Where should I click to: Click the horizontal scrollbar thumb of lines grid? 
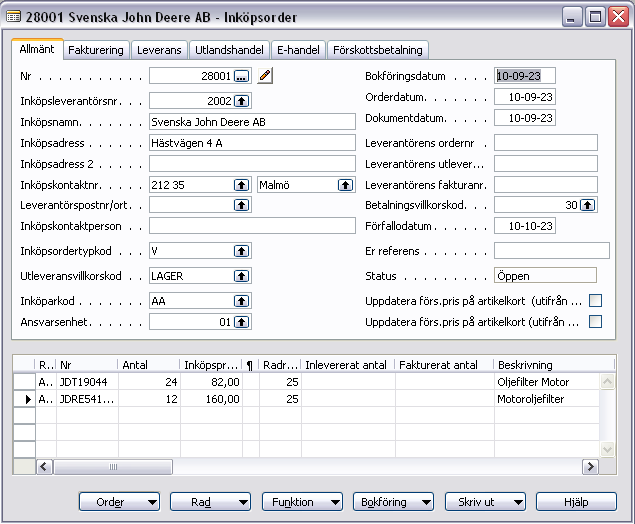(113, 467)
